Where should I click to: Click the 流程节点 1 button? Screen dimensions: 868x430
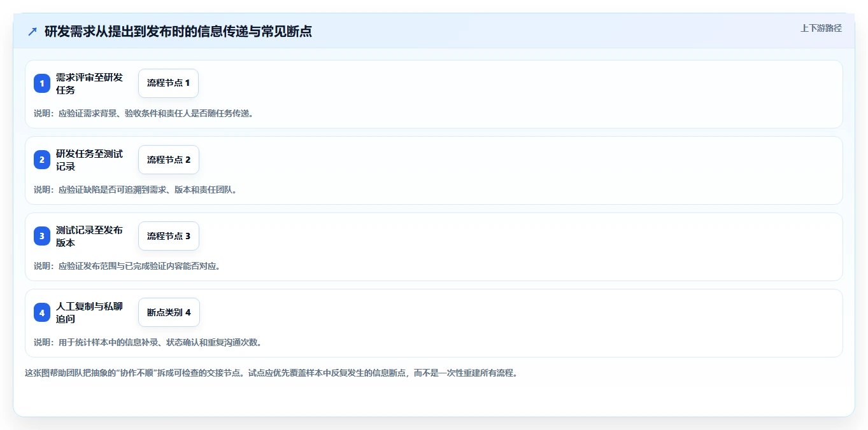[168, 83]
